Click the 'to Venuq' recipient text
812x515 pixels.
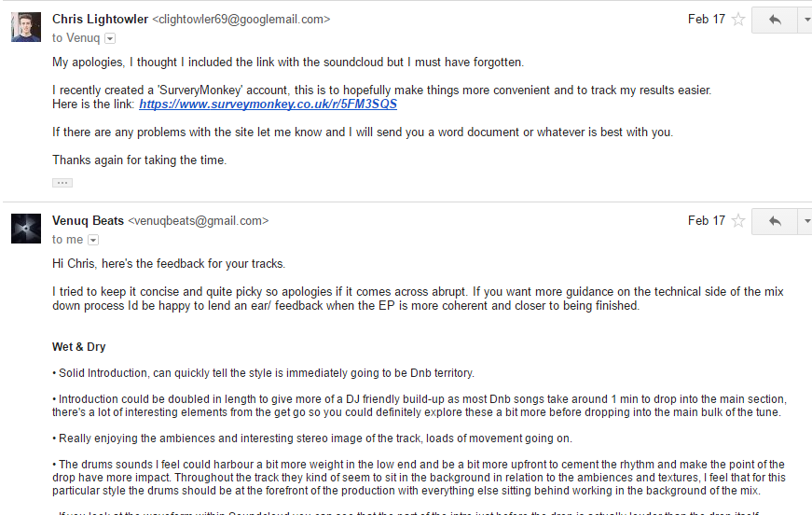76,38
